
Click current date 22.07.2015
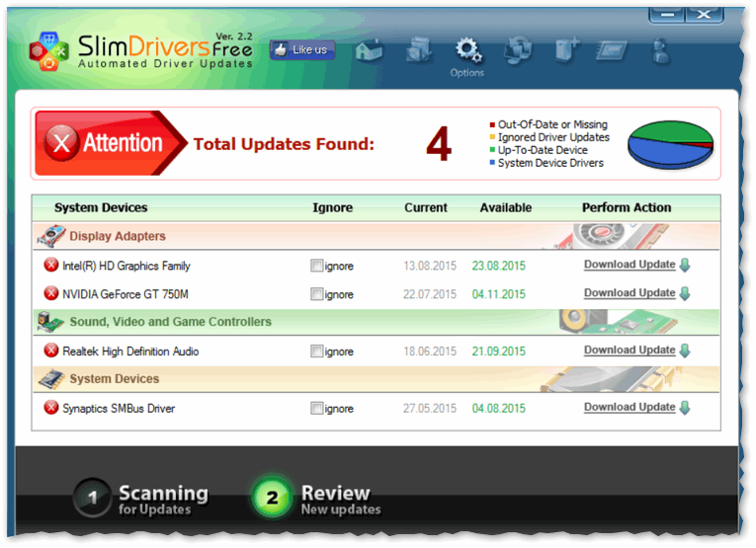click(430, 294)
